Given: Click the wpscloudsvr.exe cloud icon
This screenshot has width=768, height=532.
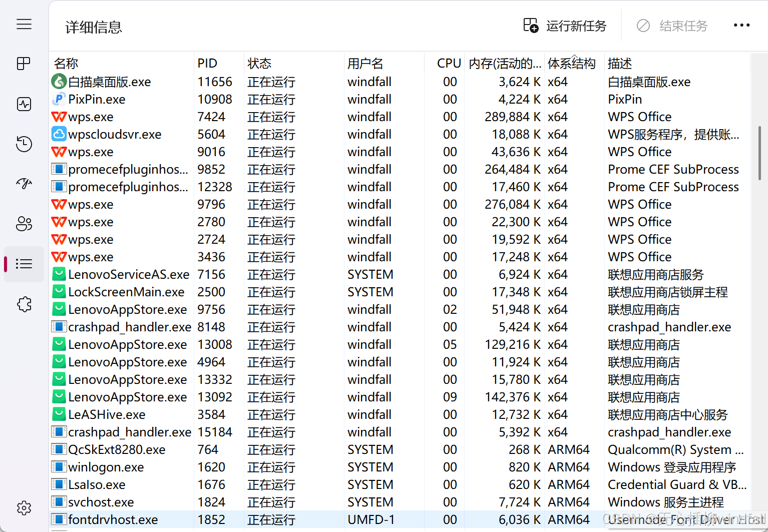Looking at the screenshot, I should pyautogui.click(x=59, y=134).
